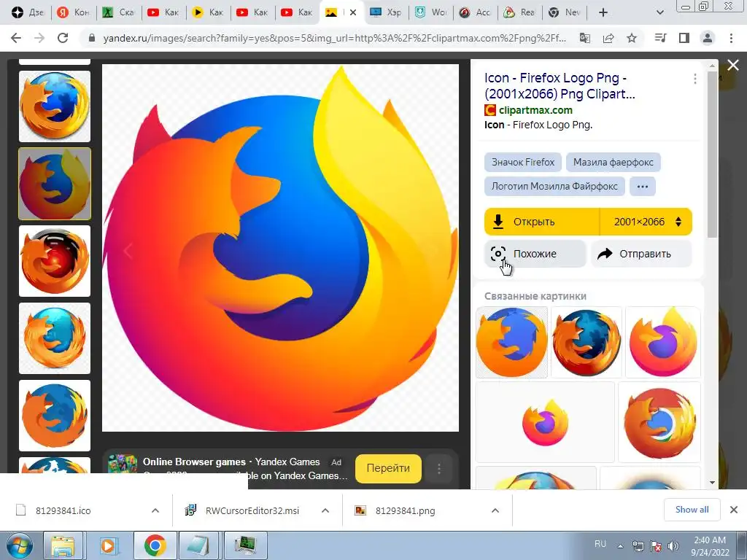Click the address bar URL
747x560 pixels.
(x=334, y=38)
